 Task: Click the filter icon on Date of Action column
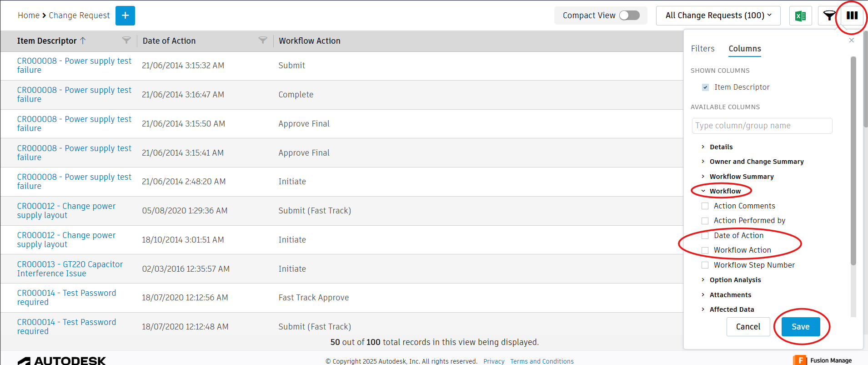pos(262,40)
